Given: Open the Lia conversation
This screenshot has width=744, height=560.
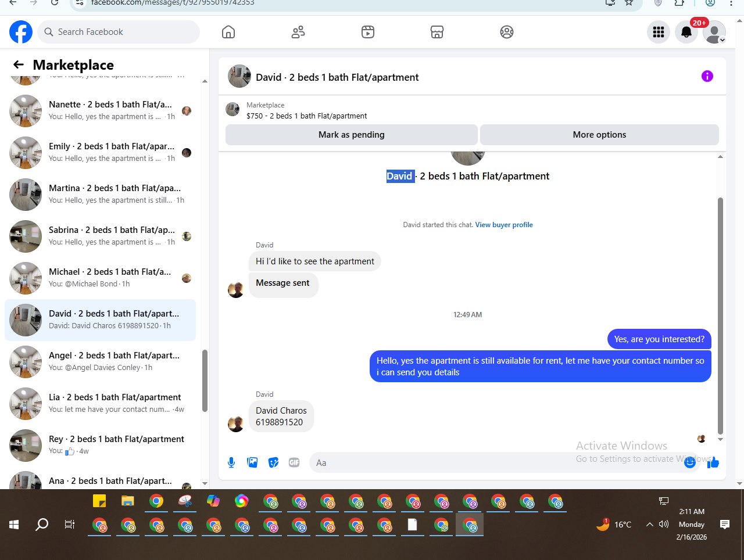Looking at the screenshot, I should [x=100, y=404].
